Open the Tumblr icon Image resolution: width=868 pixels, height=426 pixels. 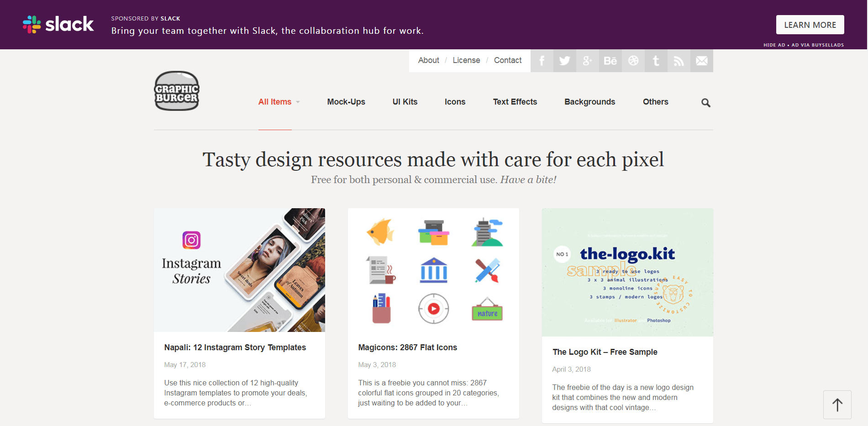pyautogui.click(x=656, y=61)
